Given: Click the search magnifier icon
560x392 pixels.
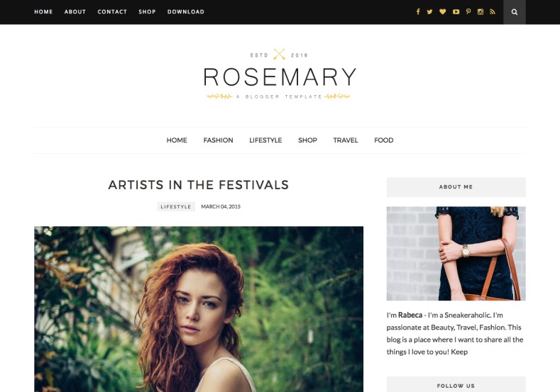Looking at the screenshot, I should coord(515,12).
